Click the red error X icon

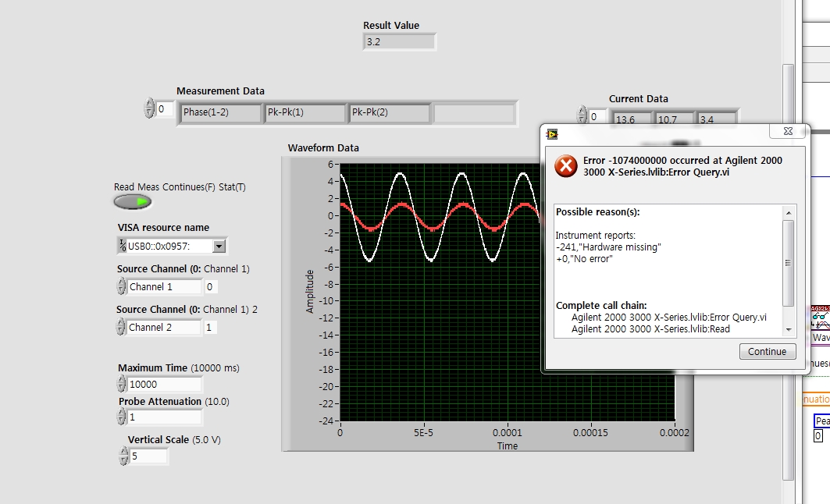(x=565, y=165)
